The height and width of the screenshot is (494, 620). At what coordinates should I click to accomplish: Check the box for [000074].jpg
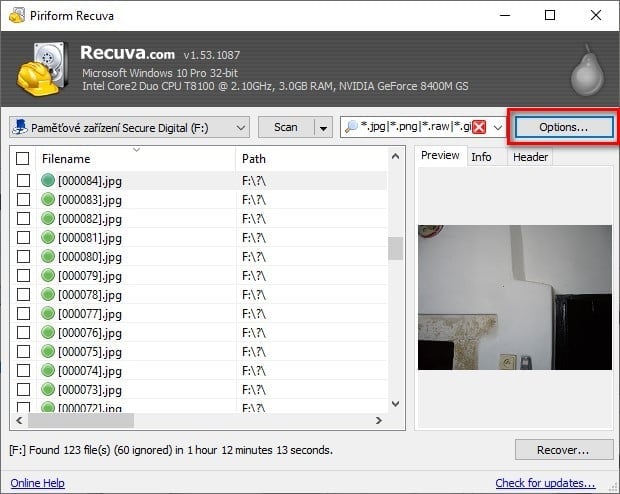click(x=23, y=370)
